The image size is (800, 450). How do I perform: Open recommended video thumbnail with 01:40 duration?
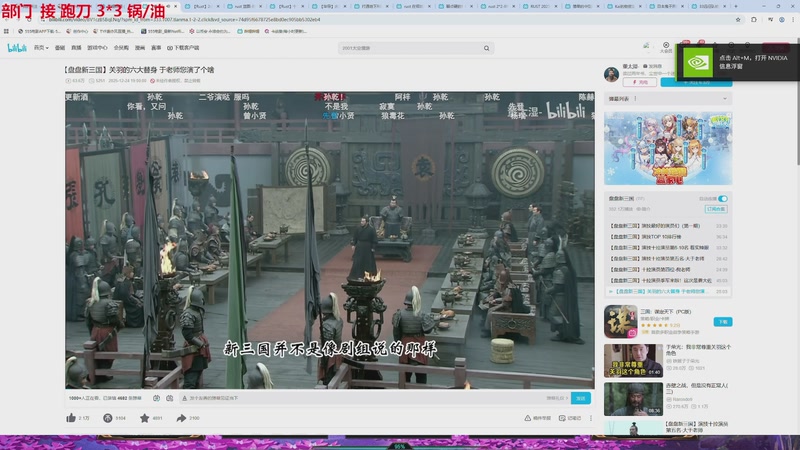[x=633, y=361]
